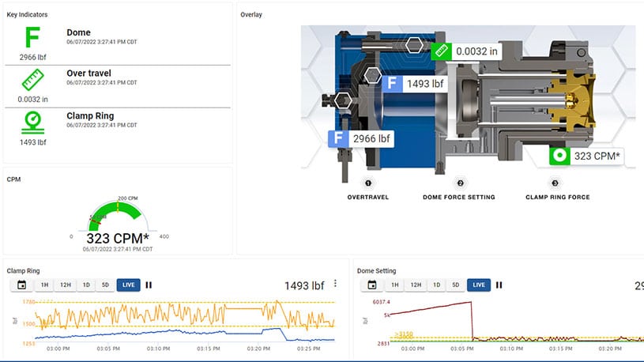
Task: Click the green CPM icon in overlay
Action: (x=560, y=156)
